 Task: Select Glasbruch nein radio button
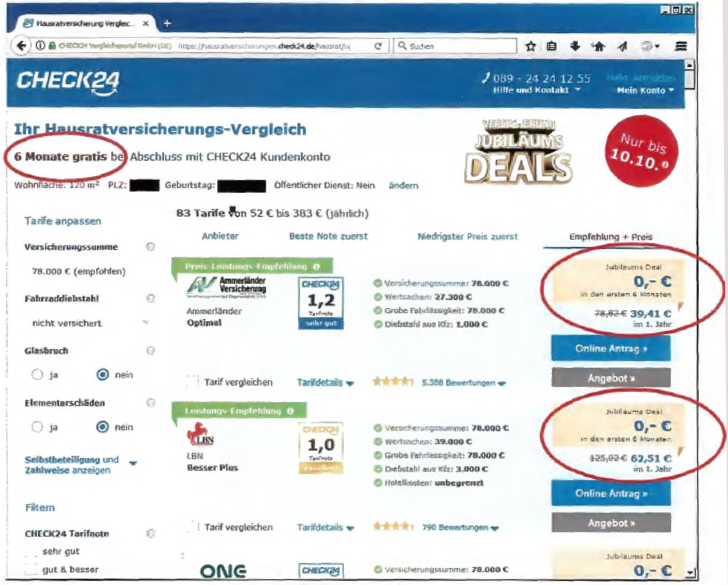[103, 374]
